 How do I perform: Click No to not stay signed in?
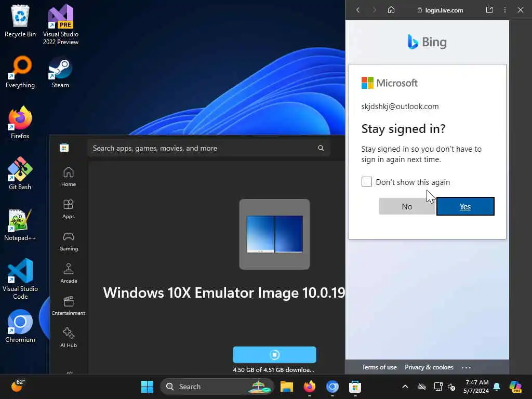[407, 206]
